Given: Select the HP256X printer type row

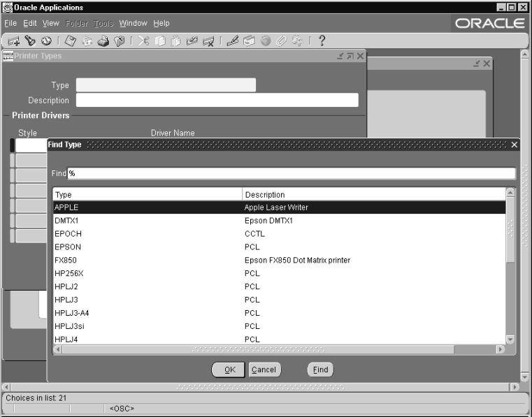Looking at the screenshot, I should (279, 274).
